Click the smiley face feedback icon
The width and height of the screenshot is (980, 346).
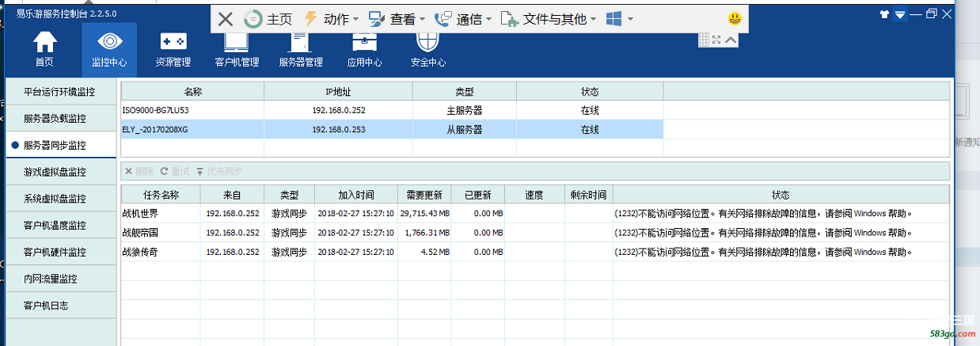coord(735,18)
